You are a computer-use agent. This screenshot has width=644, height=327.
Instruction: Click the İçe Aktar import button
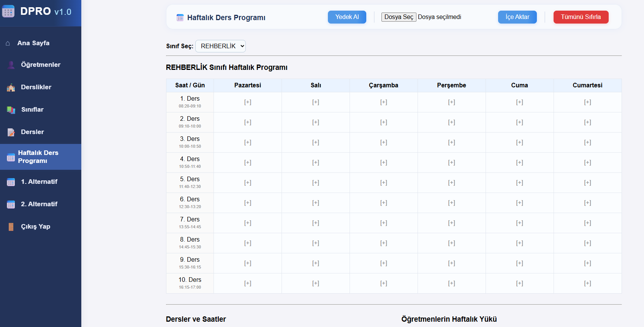(x=517, y=17)
